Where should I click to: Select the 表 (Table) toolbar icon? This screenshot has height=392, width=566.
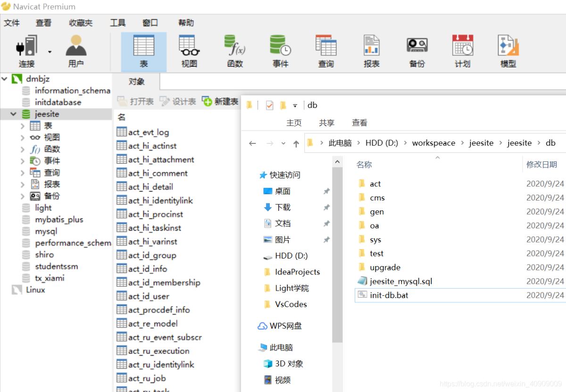(x=144, y=51)
